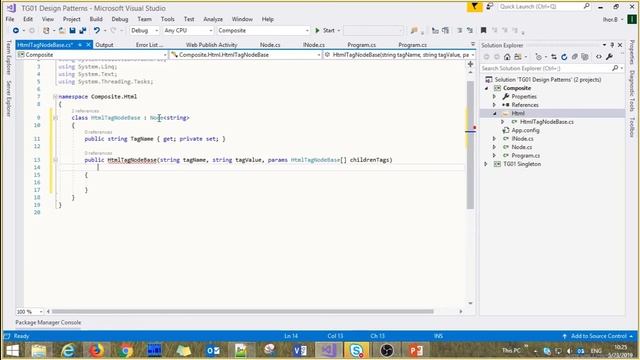The width and height of the screenshot is (640, 360).
Task: Click the Collapse All icon in Solution Explorer
Action: (x=575, y=57)
